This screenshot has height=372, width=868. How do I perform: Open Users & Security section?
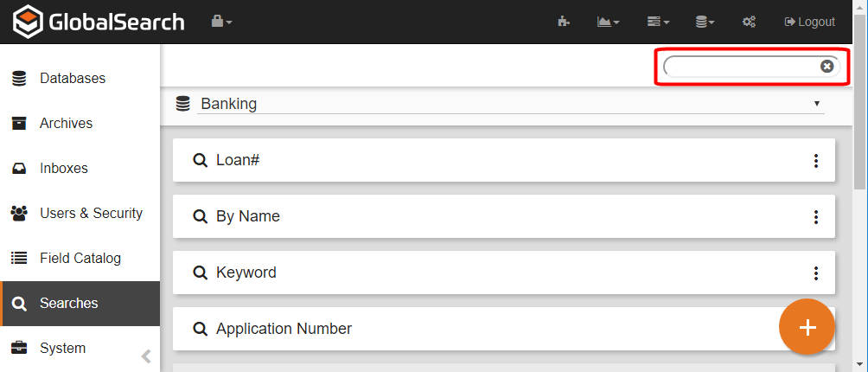(91, 213)
